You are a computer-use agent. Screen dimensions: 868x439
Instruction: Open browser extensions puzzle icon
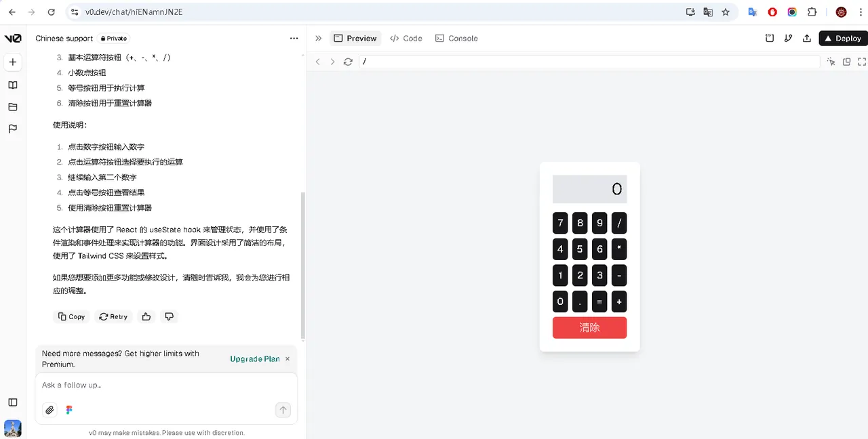point(812,12)
